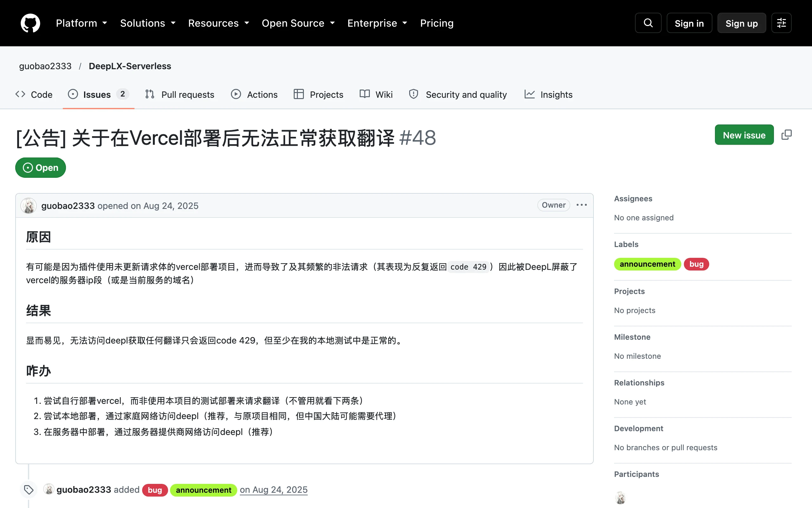
Task: Expand the Solutions menu
Action: [x=148, y=23]
